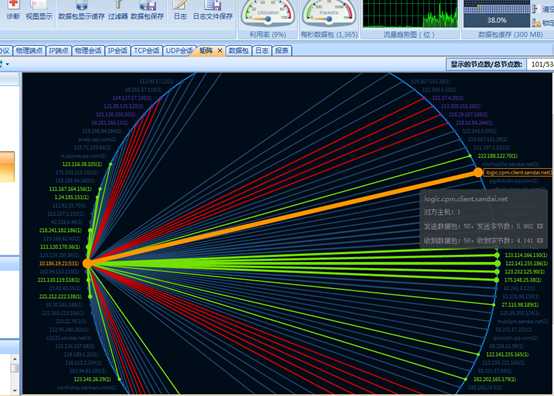Switch to the UDP会话 tab
The image size is (554, 396).
click(179, 51)
